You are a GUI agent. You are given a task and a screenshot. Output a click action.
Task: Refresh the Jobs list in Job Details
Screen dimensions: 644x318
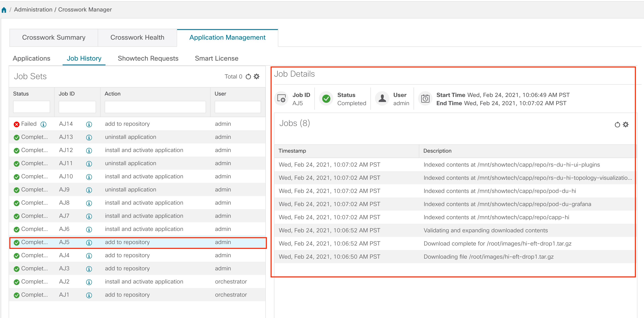click(x=617, y=124)
